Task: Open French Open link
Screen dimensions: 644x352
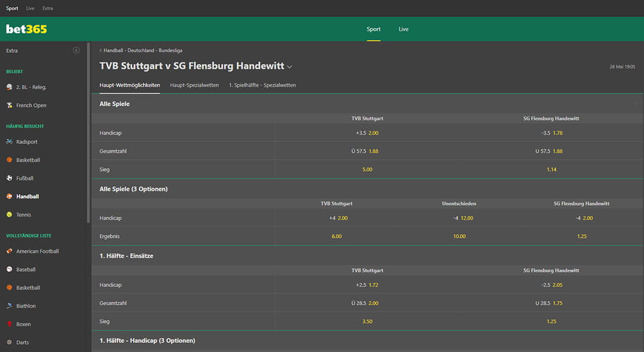Action: pos(31,106)
